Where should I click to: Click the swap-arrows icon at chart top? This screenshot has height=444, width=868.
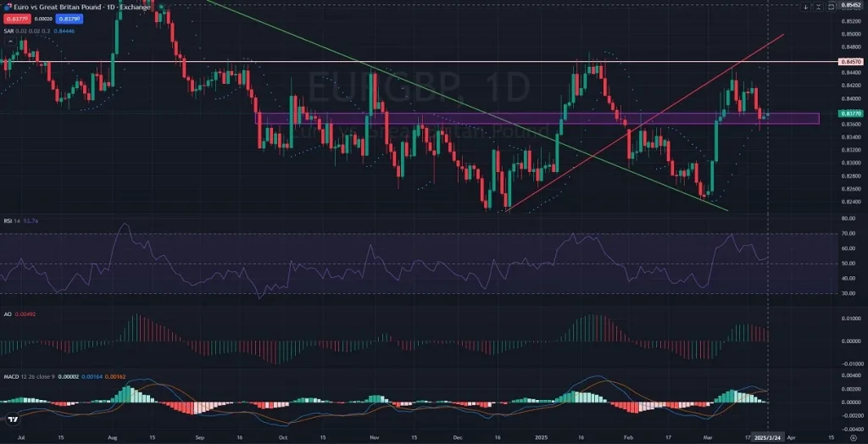click(832, 7)
